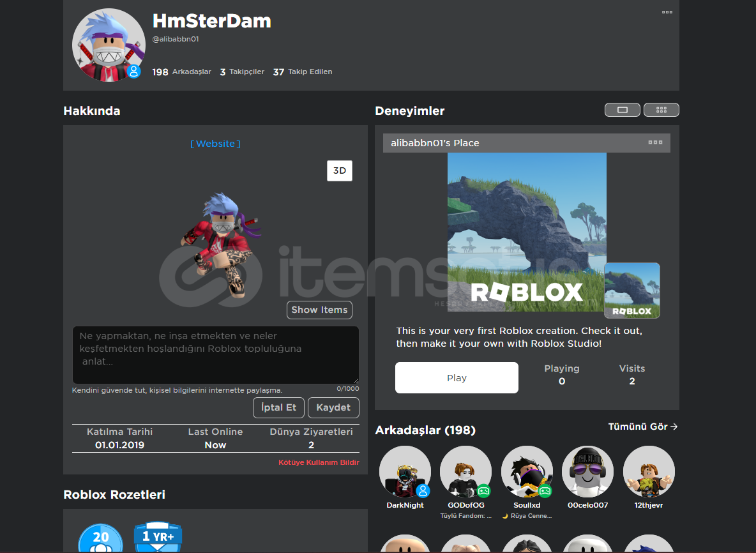This screenshot has height=553, width=756.
Task: Open friend 00celo007's avatar
Action: pyautogui.click(x=587, y=471)
